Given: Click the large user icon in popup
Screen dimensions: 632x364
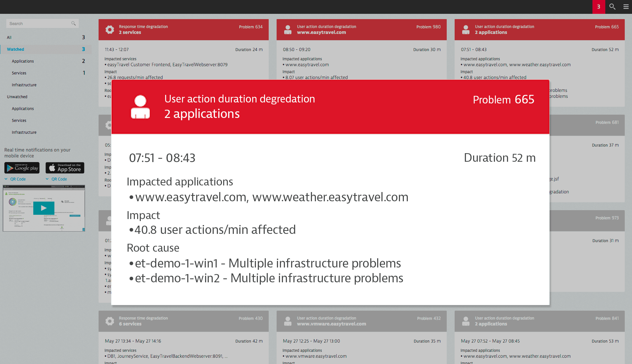Looking at the screenshot, I should [x=140, y=107].
